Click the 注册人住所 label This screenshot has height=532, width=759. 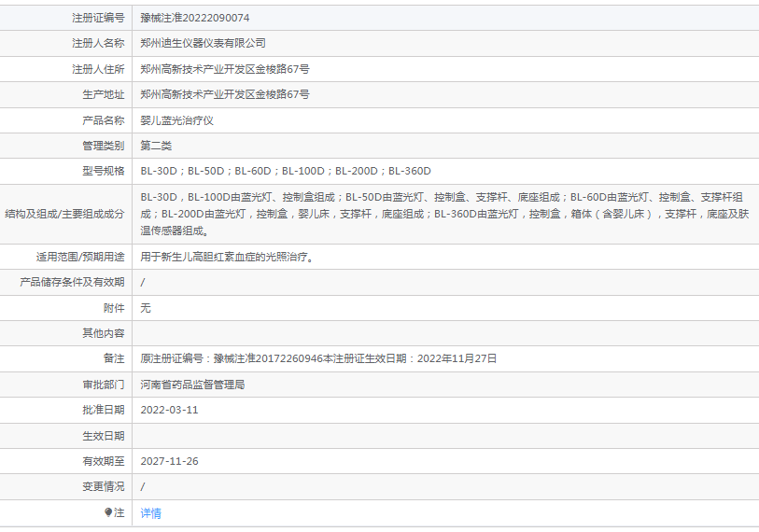coord(98,69)
